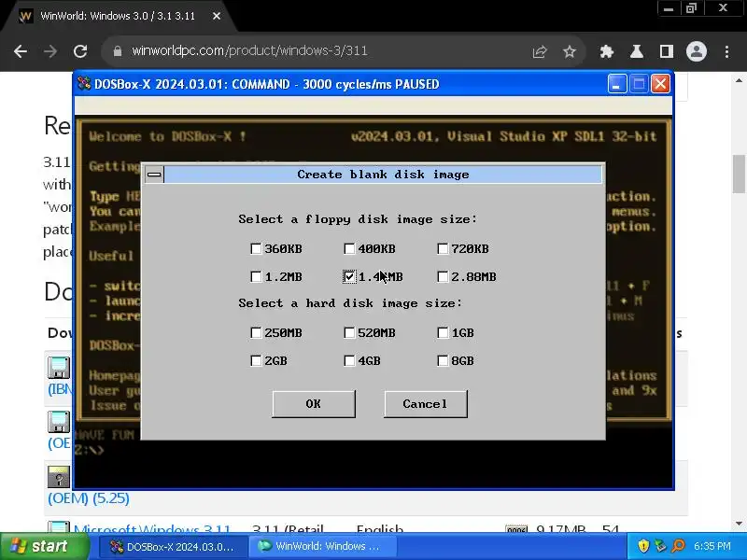Cancel the Create blank disk image dialog
747x560 pixels.
tap(426, 404)
